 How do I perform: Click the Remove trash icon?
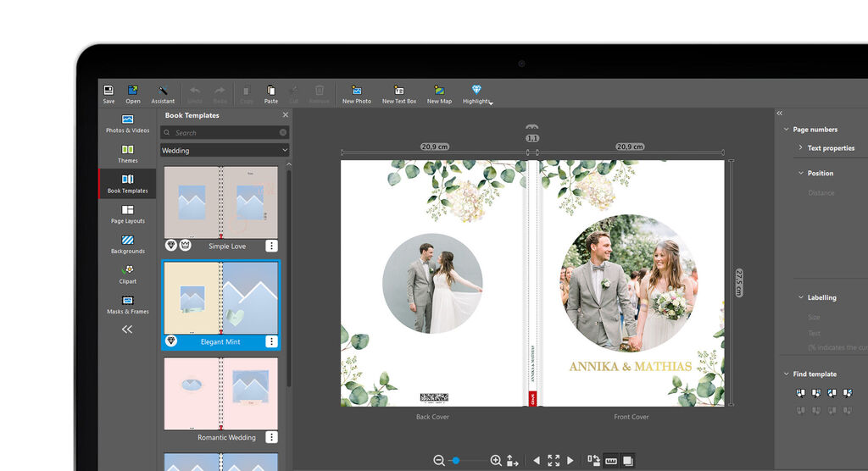coord(320,90)
